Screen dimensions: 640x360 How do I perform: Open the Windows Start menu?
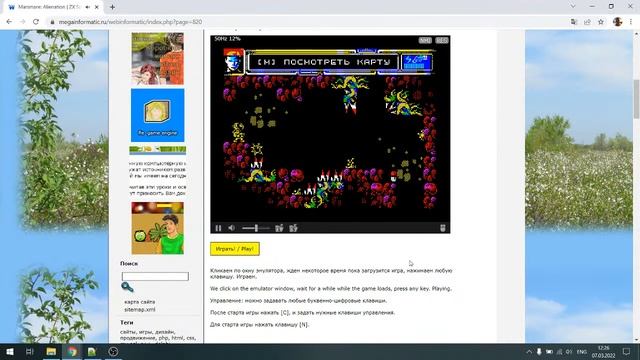(10, 351)
